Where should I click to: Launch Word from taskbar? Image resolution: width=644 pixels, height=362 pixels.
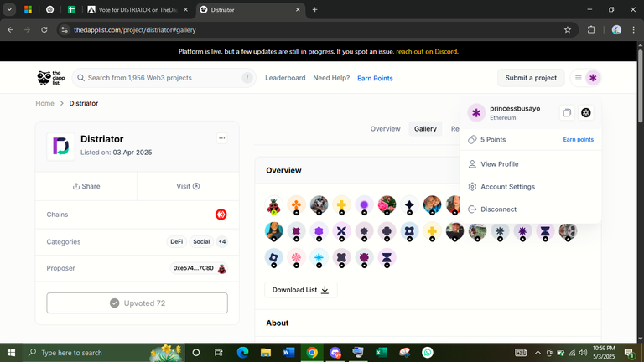pos(288,353)
